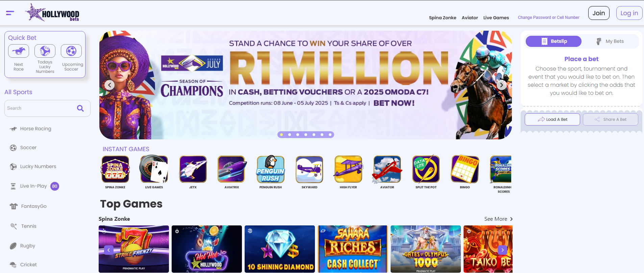This screenshot has height=273, width=644.
Task: Go to the previous banner slide
Action: click(109, 85)
